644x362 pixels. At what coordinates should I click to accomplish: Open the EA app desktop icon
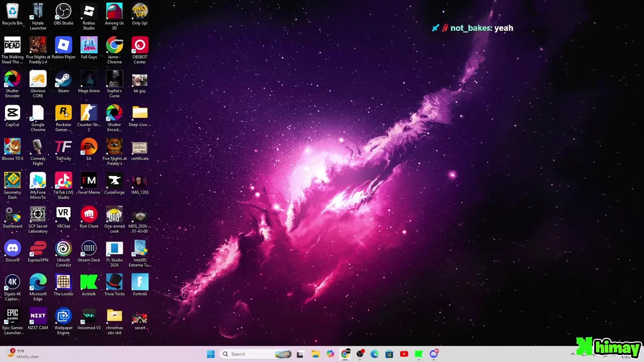[x=89, y=149]
